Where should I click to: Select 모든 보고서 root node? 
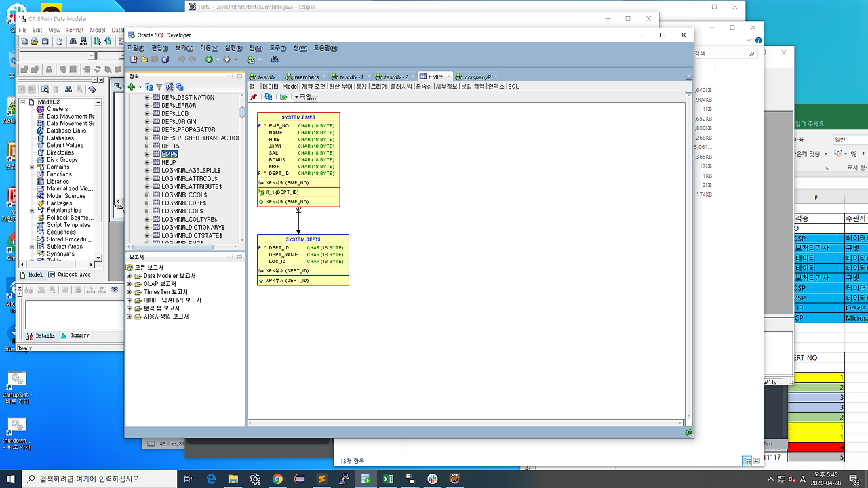(x=149, y=268)
